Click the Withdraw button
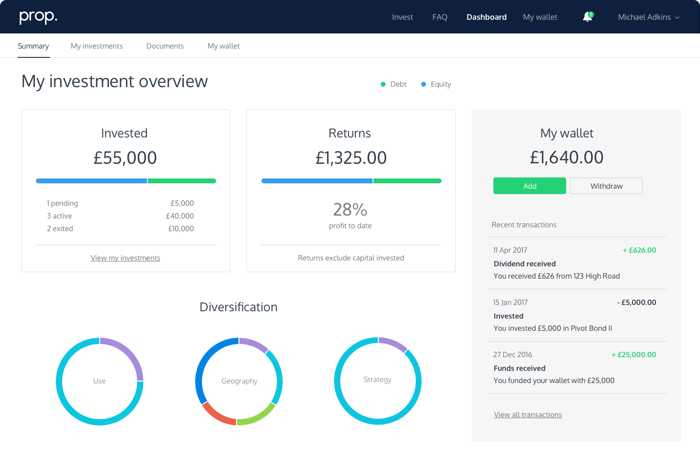The width and height of the screenshot is (700, 461). [606, 186]
